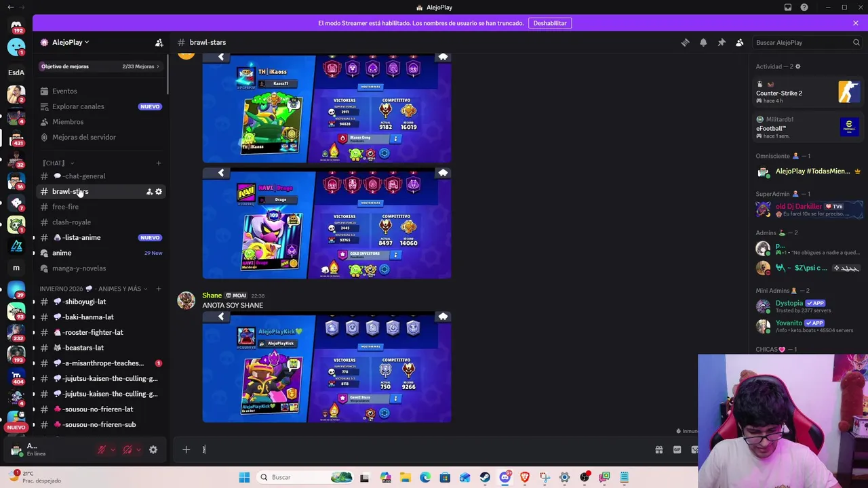Open Counter-Strike 2 activity card
This screenshot has width=868, height=488.
click(808, 92)
